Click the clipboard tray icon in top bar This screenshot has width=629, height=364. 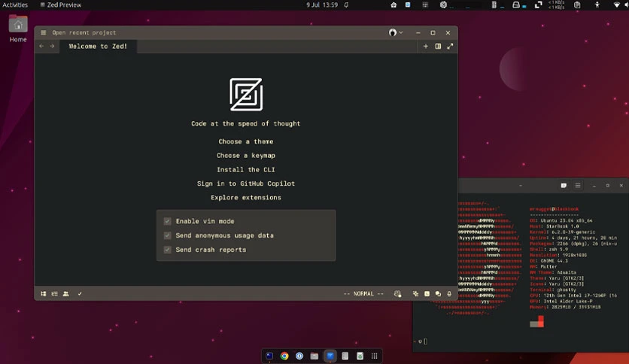pos(577,5)
